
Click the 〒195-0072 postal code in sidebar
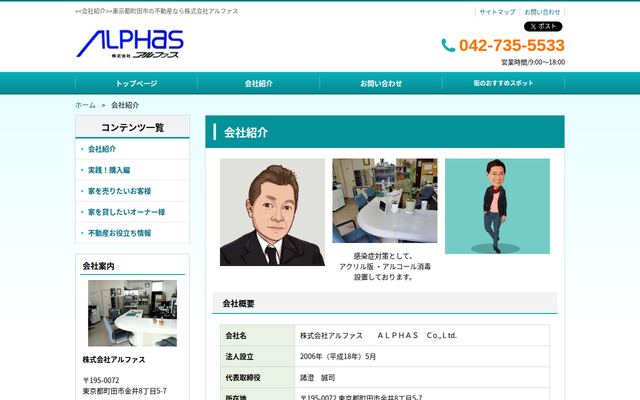(x=101, y=380)
